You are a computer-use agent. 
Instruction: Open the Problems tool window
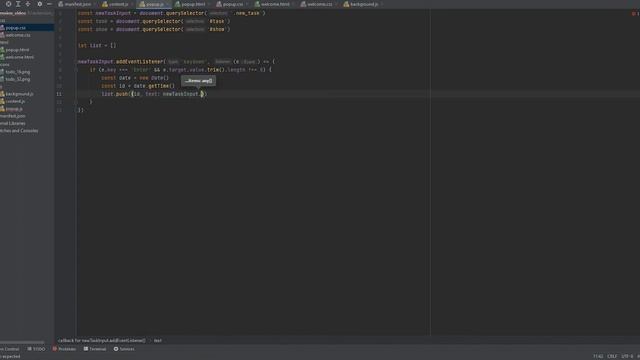(64, 349)
